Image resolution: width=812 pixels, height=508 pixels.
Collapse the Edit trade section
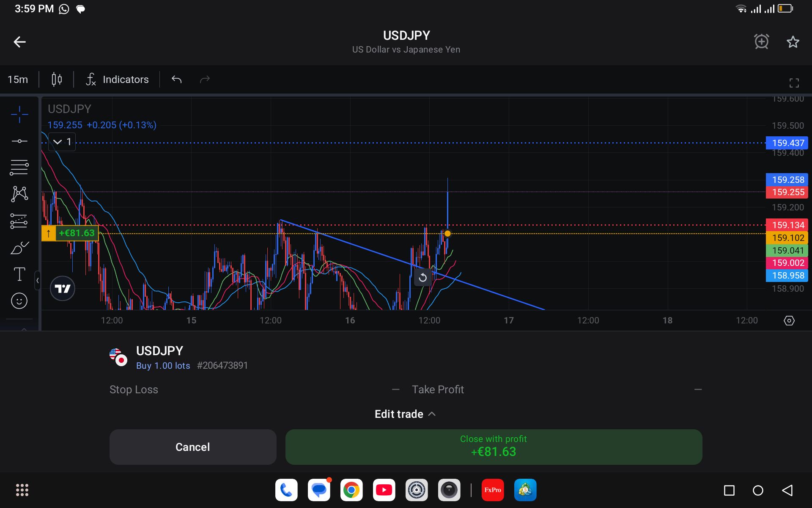point(405,414)
